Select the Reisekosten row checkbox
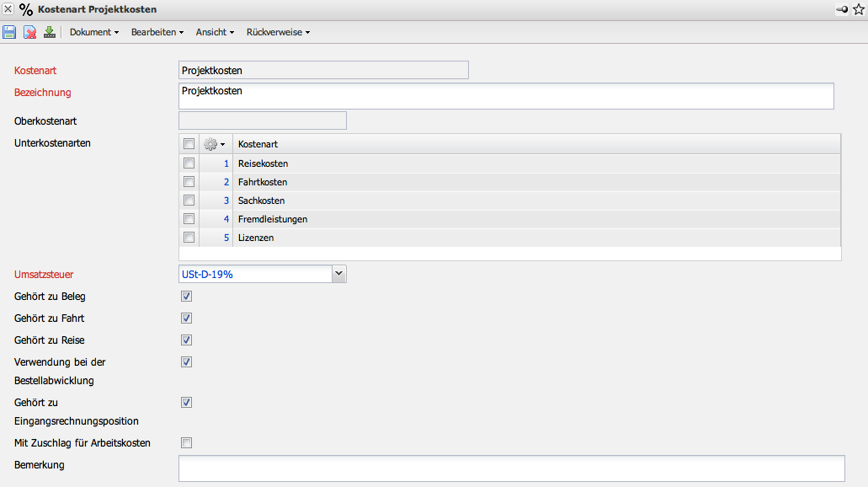868x487 pixels. (189, 163)
